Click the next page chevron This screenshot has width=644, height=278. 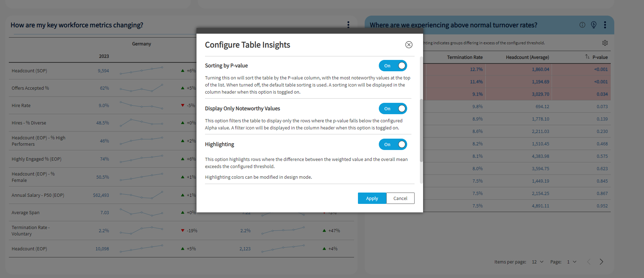point(601,262)
